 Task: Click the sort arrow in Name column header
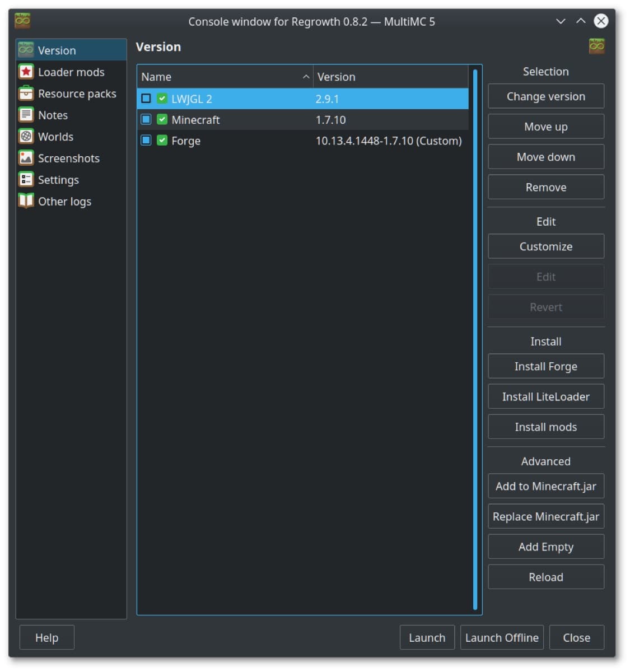tap(306, 77)
